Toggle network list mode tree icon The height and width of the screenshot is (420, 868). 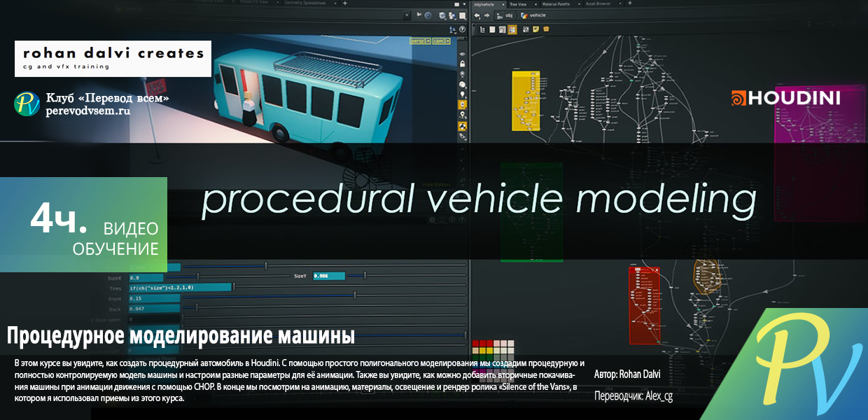482,29
